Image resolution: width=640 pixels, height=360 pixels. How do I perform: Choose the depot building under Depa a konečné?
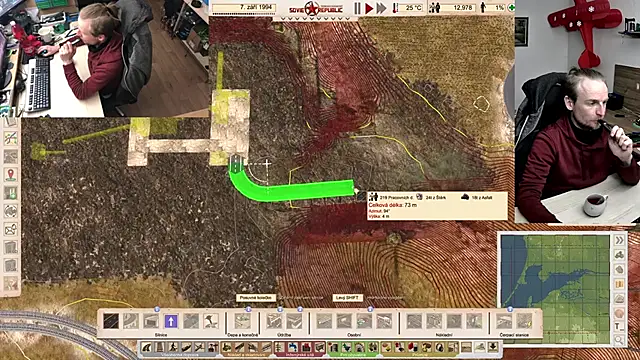tap(242, 321)
